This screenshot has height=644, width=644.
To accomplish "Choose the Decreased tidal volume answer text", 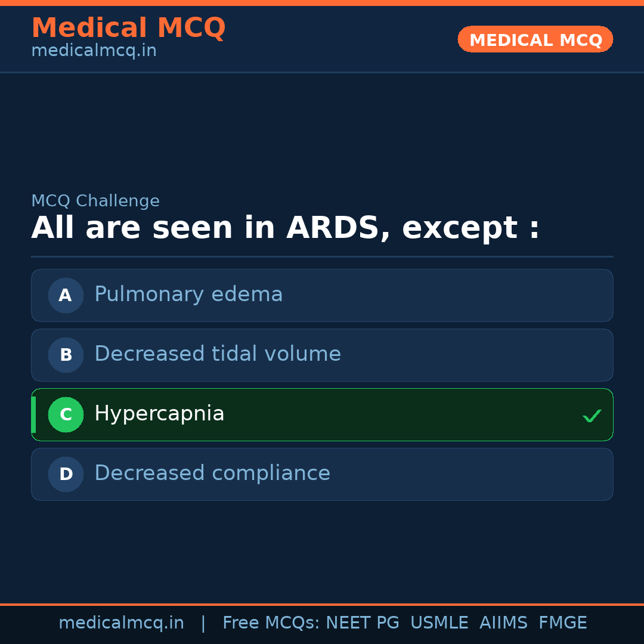I will [x=218, y=354].
